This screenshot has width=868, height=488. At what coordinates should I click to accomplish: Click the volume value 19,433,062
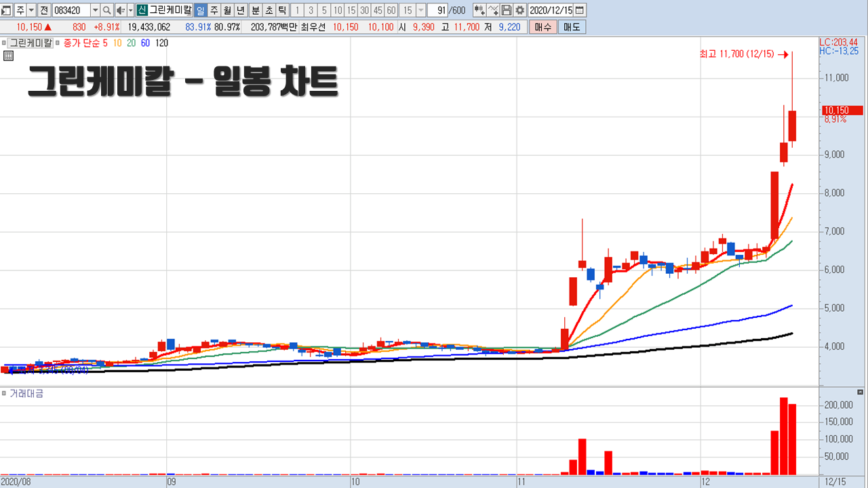(x=149, y=27)
